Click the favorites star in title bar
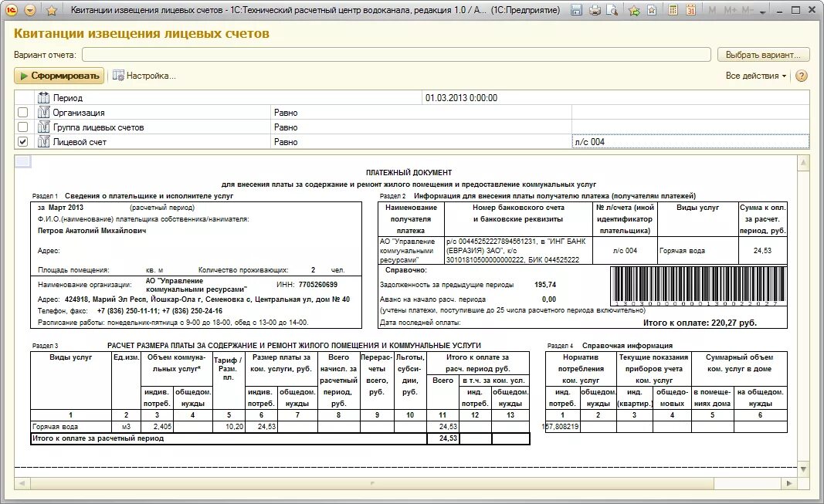This screenshot has height=504, width=824. 52,10
